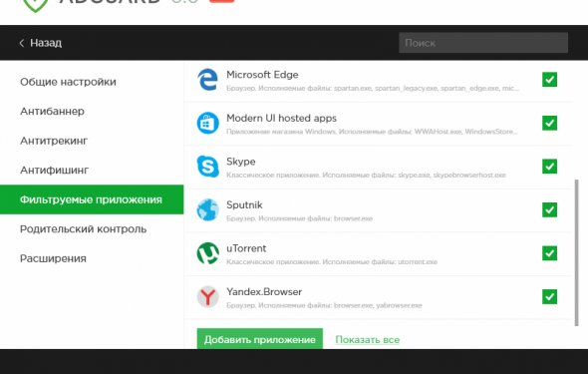Disable filtering for uTorrent
The width and height of the screenshot is (588, 374).
pos(549,253)
